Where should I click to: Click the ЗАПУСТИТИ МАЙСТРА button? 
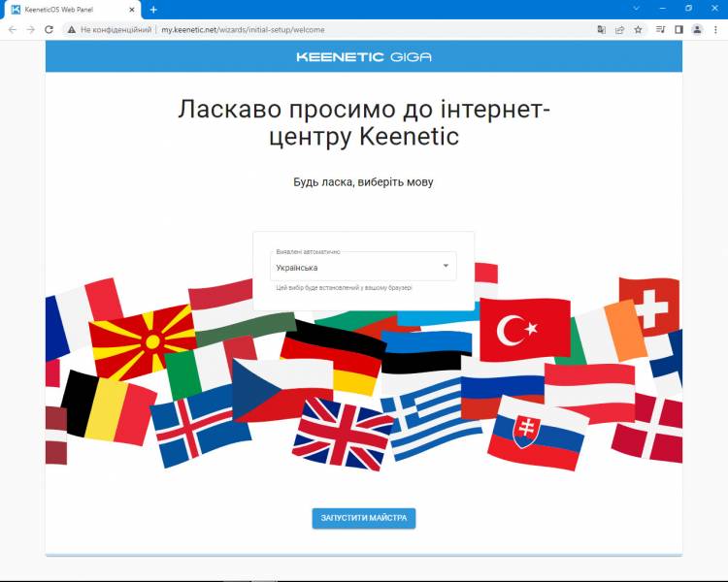364,518
